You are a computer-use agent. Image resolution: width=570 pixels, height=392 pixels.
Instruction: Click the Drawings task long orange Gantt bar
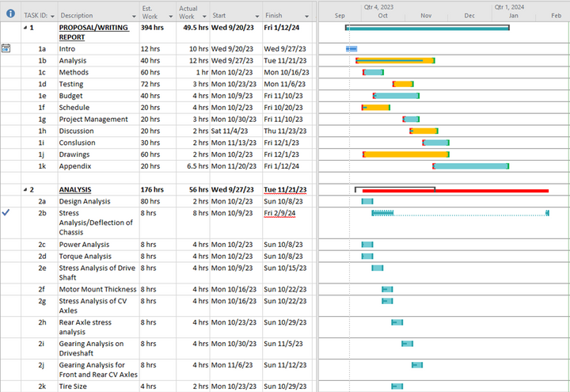pos(406,154)
